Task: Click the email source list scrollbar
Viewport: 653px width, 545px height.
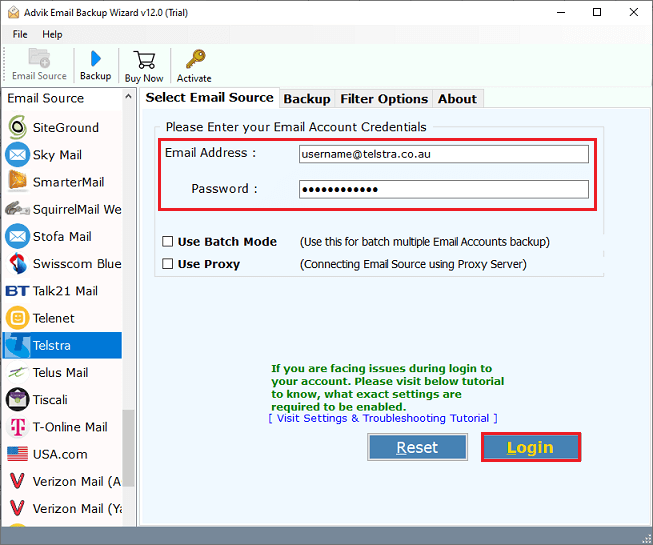Action: point(128,448)
